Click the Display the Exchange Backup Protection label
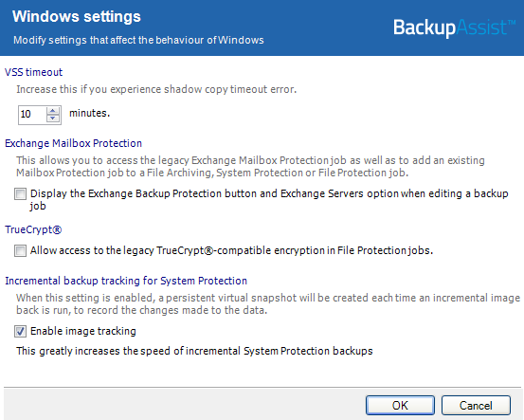The width and height of the screenshot is (524, 420). pos(269,200)
